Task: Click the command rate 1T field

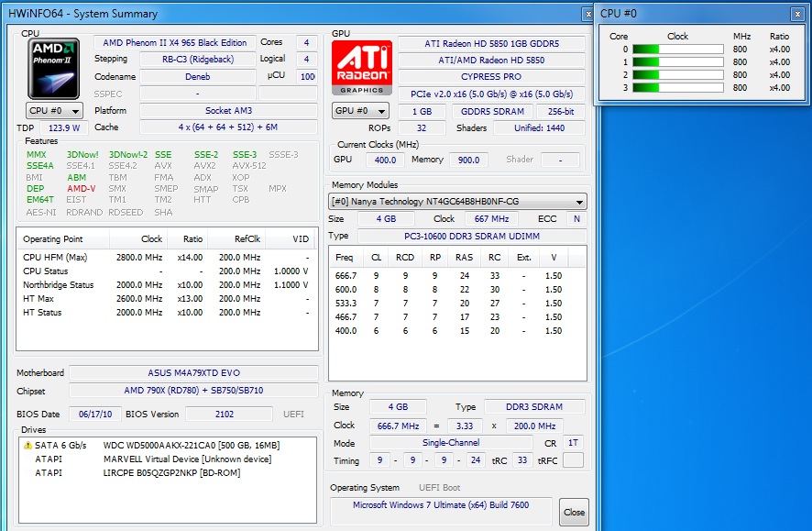Action: (574, 443)
